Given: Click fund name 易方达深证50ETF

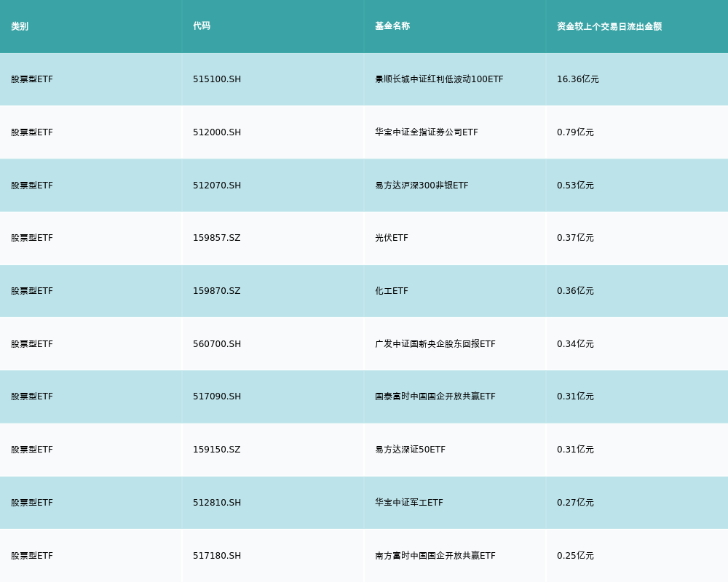Looking at the screenshot, I should pyautogui.click(x=410, y=450).
